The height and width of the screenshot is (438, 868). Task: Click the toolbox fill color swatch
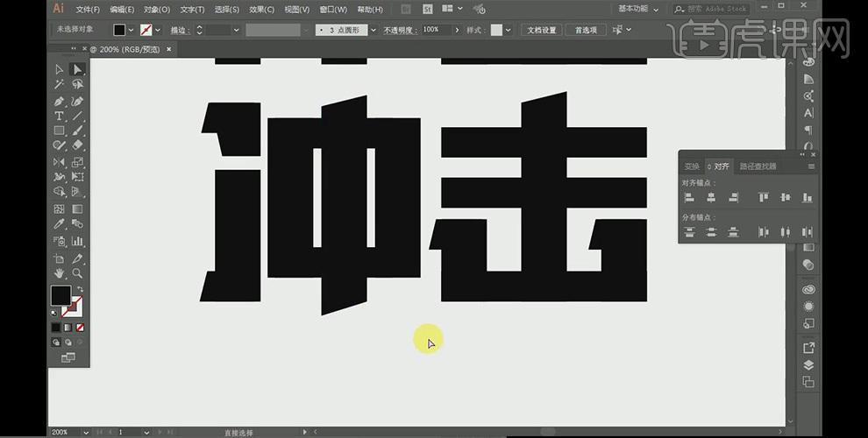point(60,295)
